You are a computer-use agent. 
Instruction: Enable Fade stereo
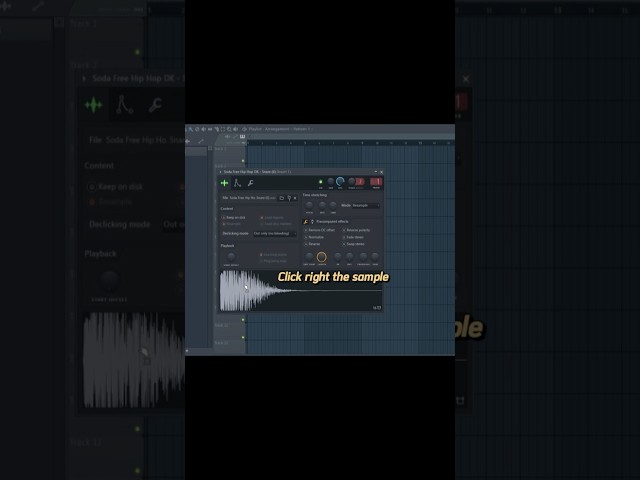353,237
